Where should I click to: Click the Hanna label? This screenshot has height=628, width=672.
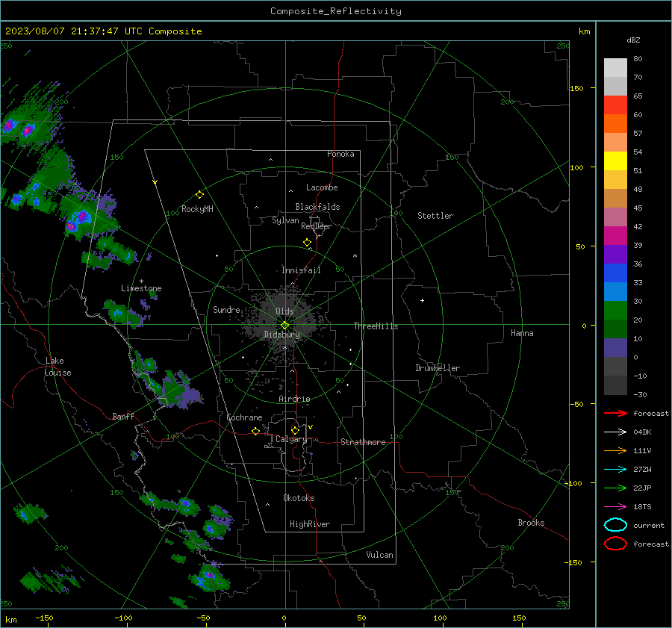tap(522, 333)
